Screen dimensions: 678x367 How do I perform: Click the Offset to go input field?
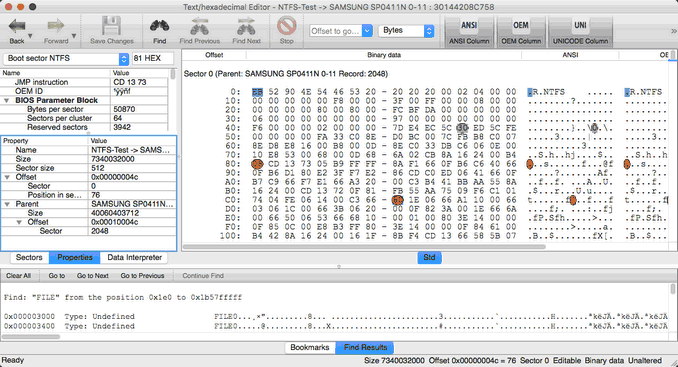(336, 31)
